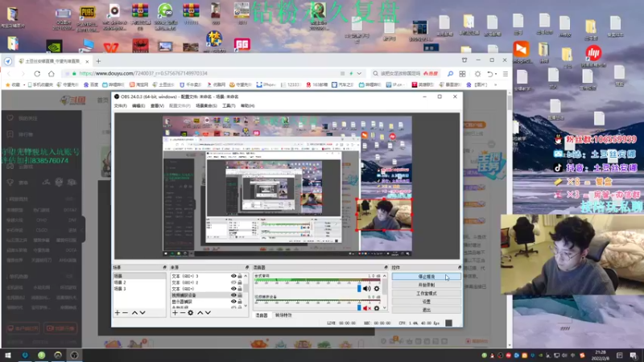The image size is (644, 362).
Task: Open the OBS icon in the taskbar
Action: (x=74, y=355)
